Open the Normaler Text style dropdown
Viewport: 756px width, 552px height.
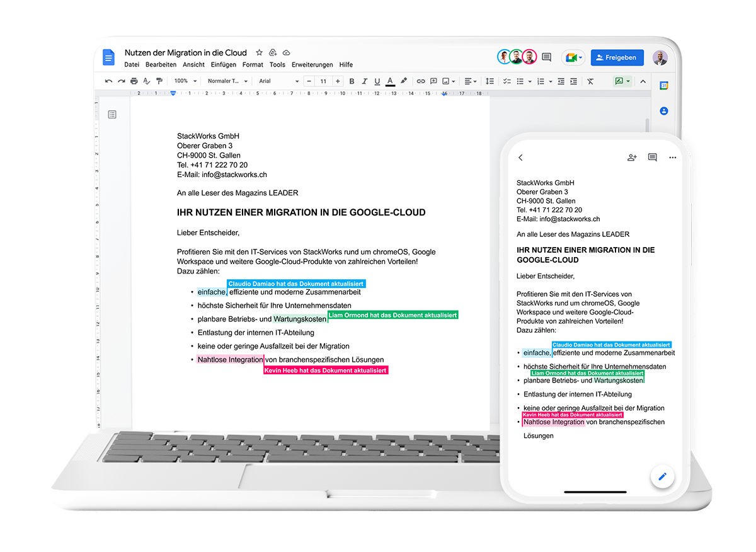(x=227, y=81)
